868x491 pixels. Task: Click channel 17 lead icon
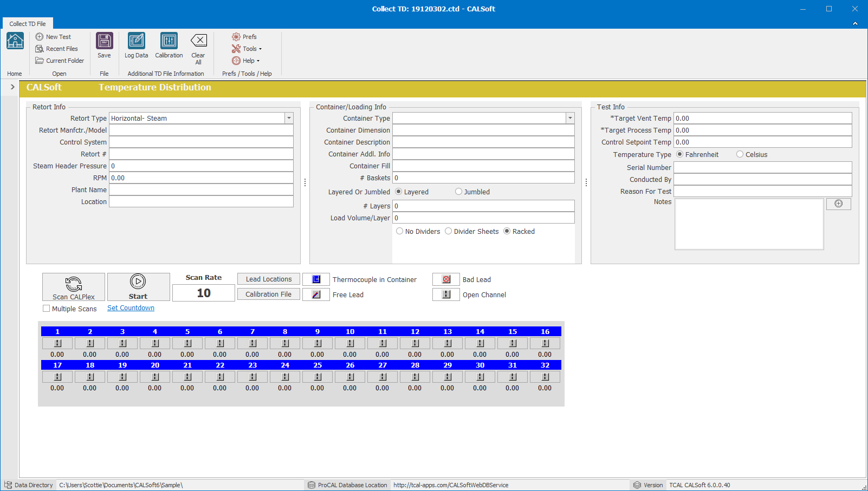point(57,377)
